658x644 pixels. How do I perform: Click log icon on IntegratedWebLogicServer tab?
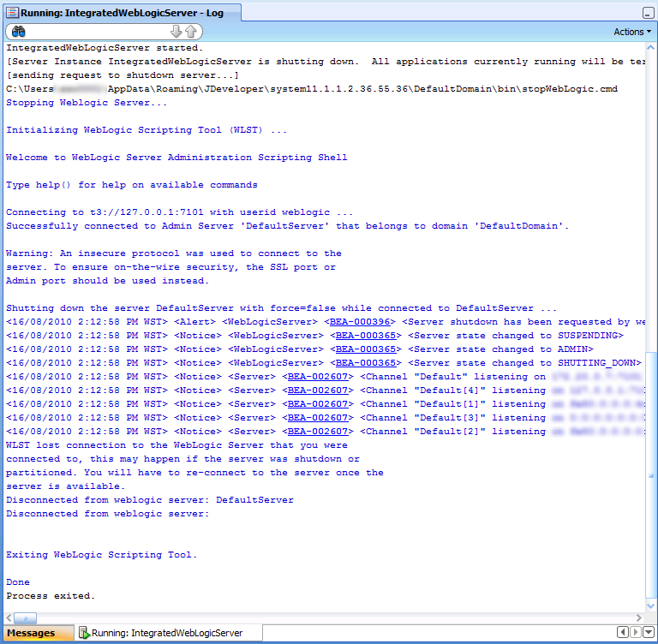(x=13, y=13)
